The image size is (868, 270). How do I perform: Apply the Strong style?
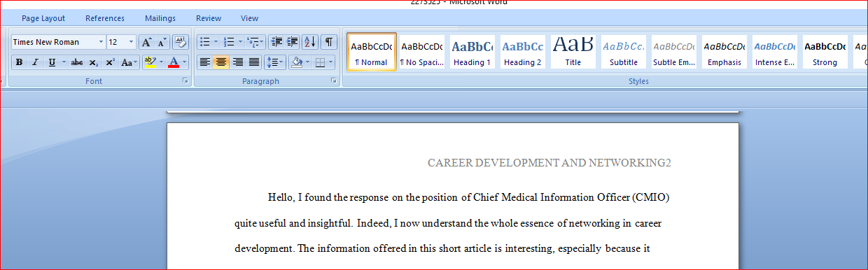825,52
